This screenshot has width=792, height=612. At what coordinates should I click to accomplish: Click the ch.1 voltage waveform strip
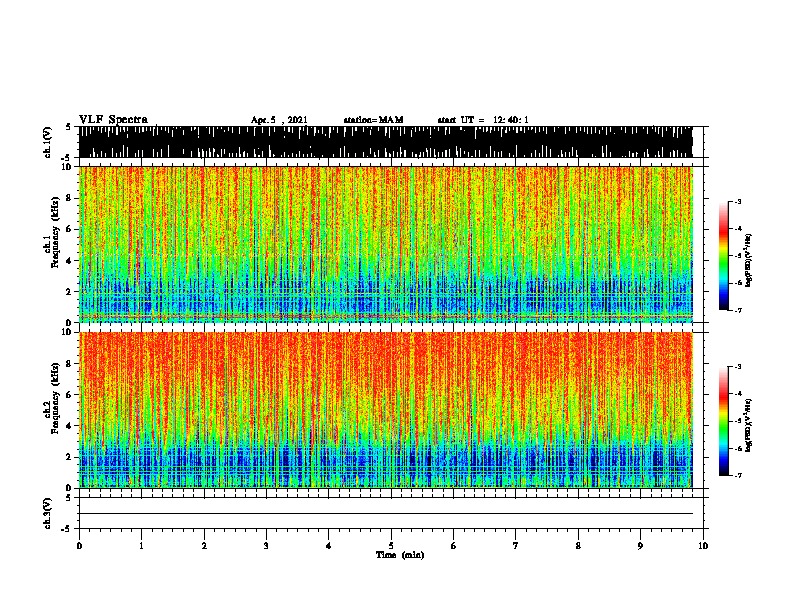(x=386, y=142)
